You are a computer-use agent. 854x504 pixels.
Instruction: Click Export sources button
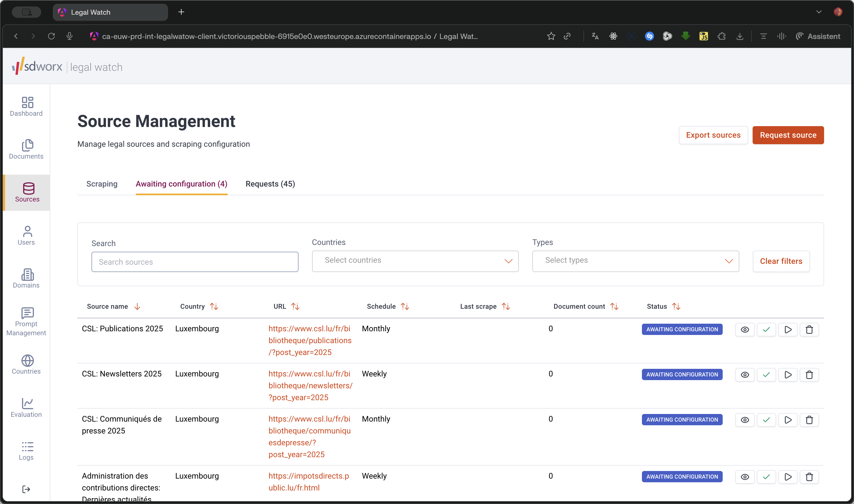tap(713, 135)
